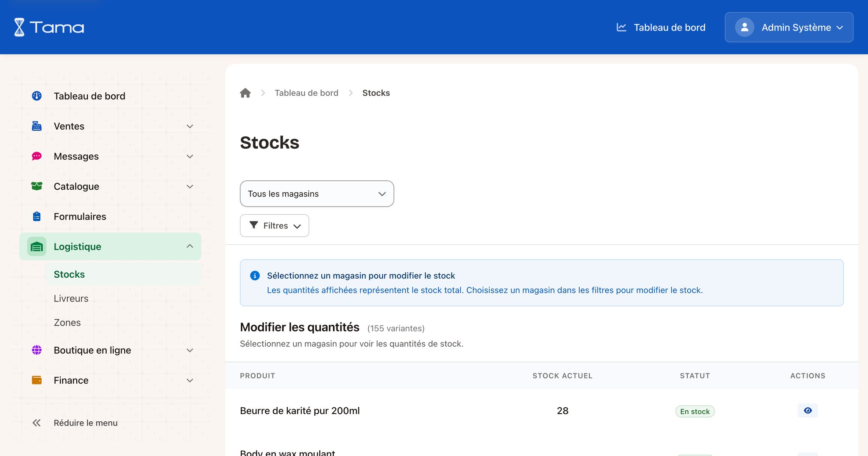This screenshot has width=868, height=456.
Task: Click the home breadcrumb icon
Action: pyautogui.click(x=245, y=93)
